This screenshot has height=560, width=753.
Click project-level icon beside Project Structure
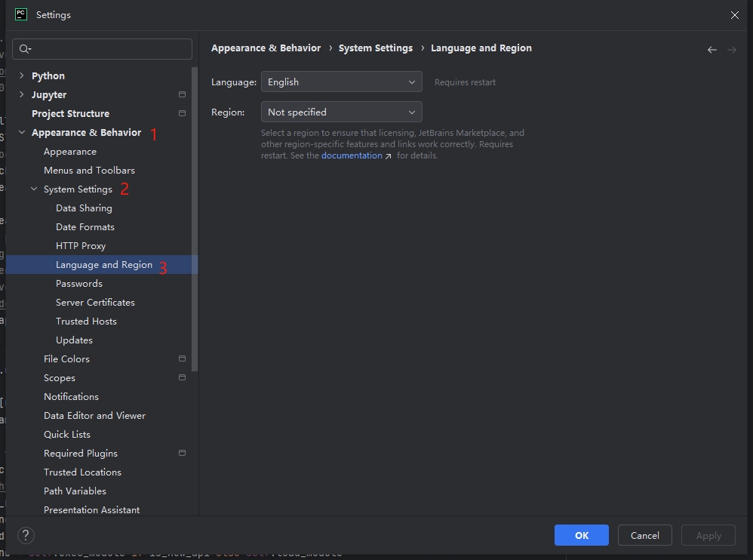click(182, 113)
